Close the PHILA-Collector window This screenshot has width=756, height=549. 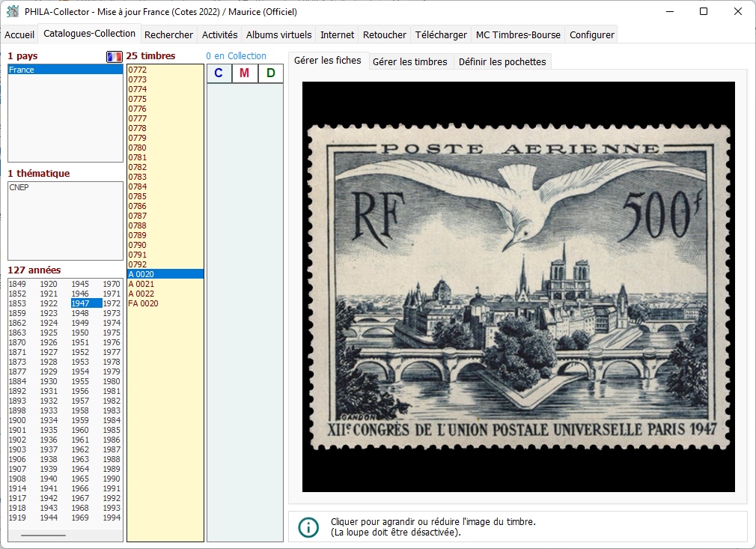[x=738, y=11]
